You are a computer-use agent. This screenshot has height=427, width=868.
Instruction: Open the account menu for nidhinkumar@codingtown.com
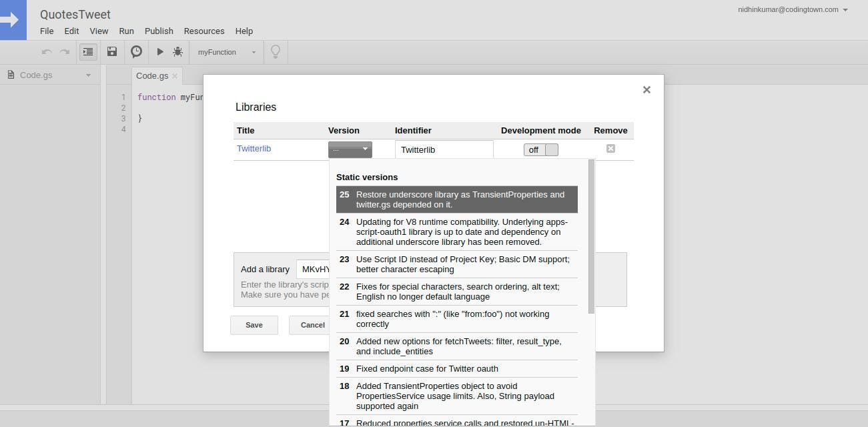(x=793, y=9)
